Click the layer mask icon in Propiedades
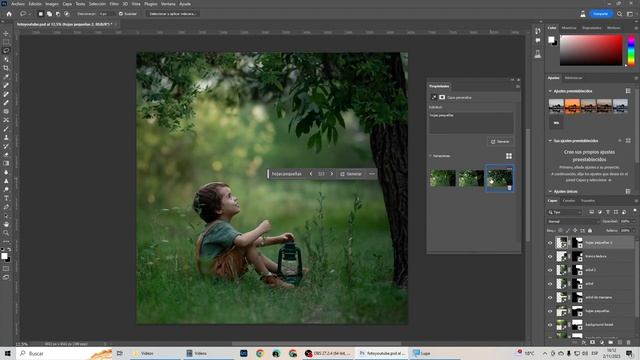Image resolution: width=640 pixels, height=360 pixels. (x=442, y=97)
